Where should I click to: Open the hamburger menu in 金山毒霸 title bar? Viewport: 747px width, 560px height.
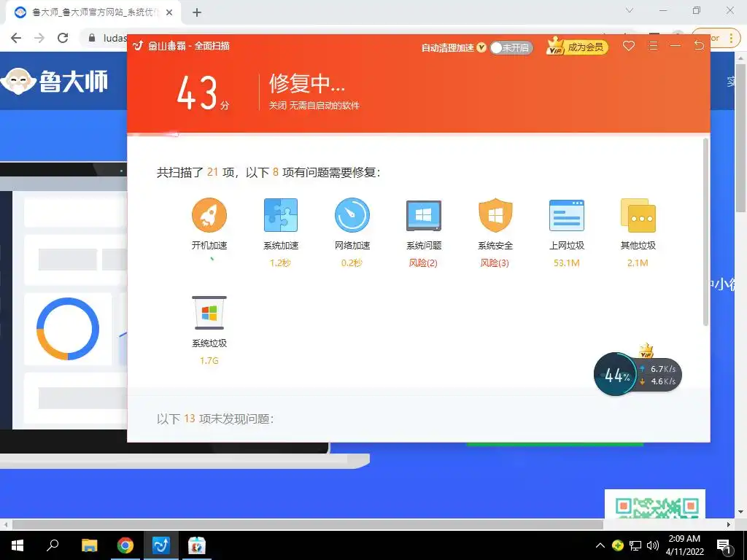click(x=653, y=46)
